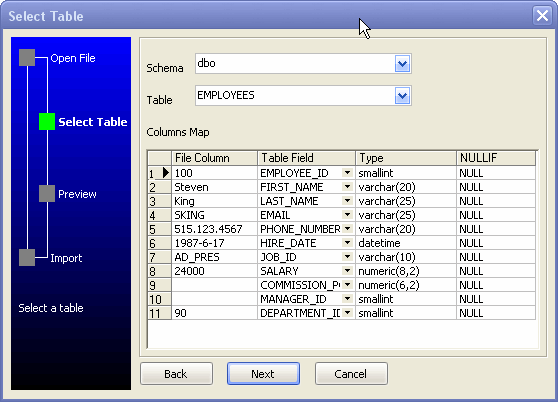Click the Open File step square
The image size is (558, 402).
27,58
